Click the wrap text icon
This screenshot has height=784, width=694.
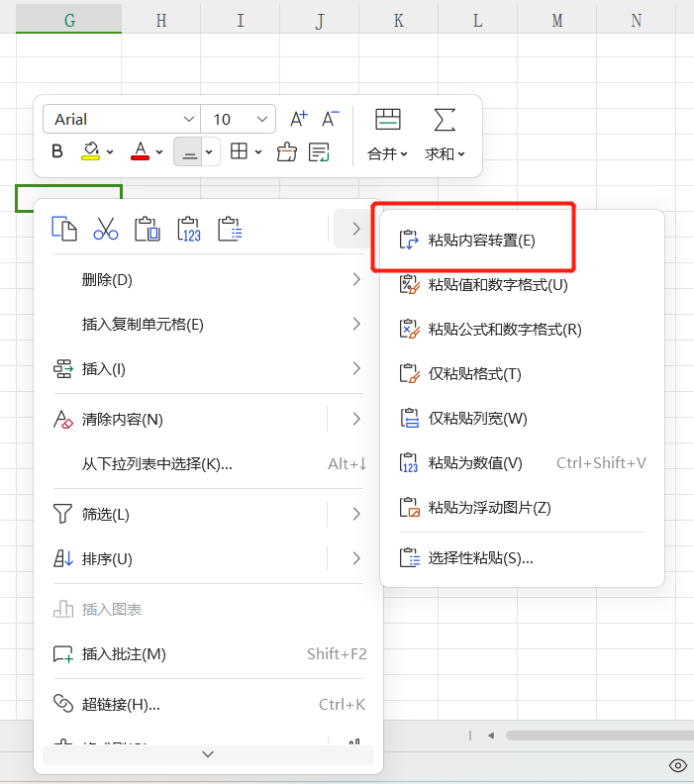[x=319, y=152]
